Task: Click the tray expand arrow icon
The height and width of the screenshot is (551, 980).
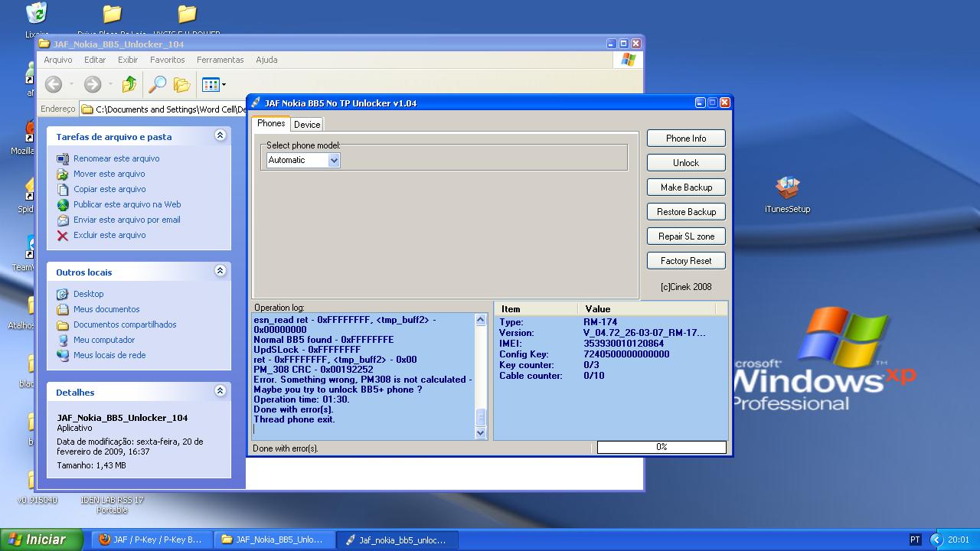Action: point(936,540)
